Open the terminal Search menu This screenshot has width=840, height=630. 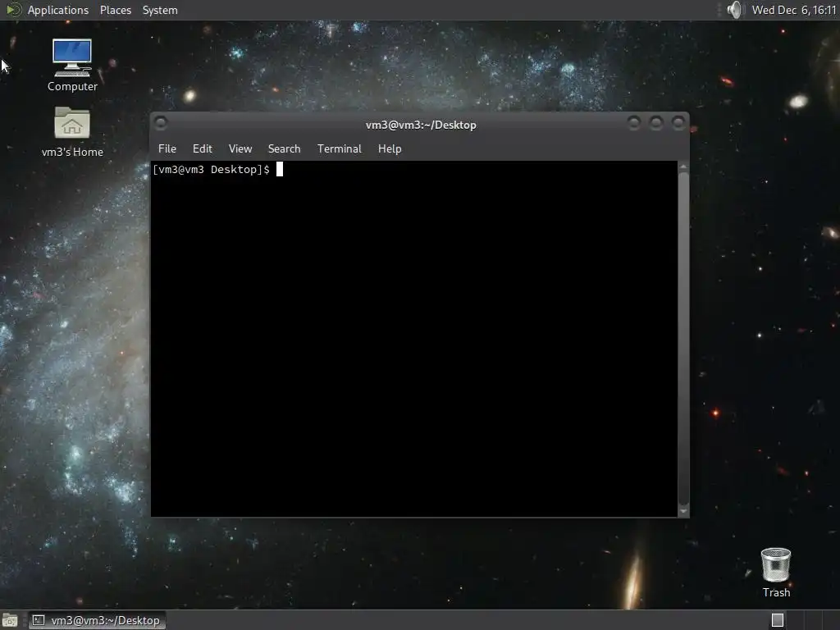pos(284,149)
